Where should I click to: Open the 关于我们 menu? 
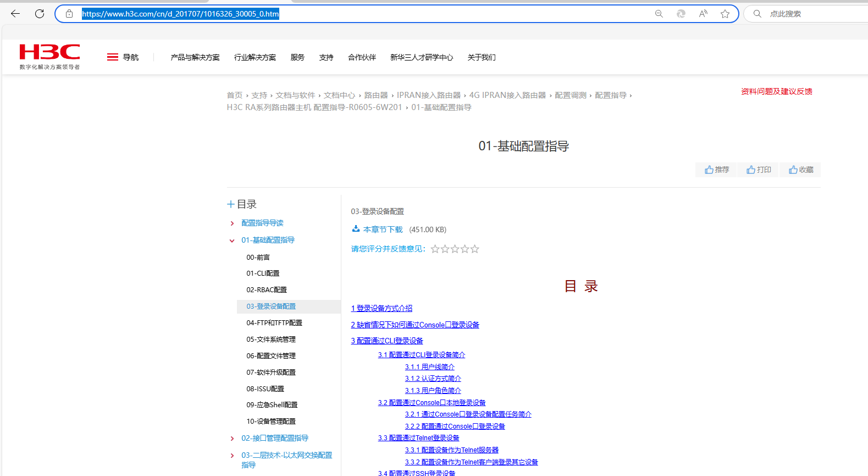tap(482, 57)
